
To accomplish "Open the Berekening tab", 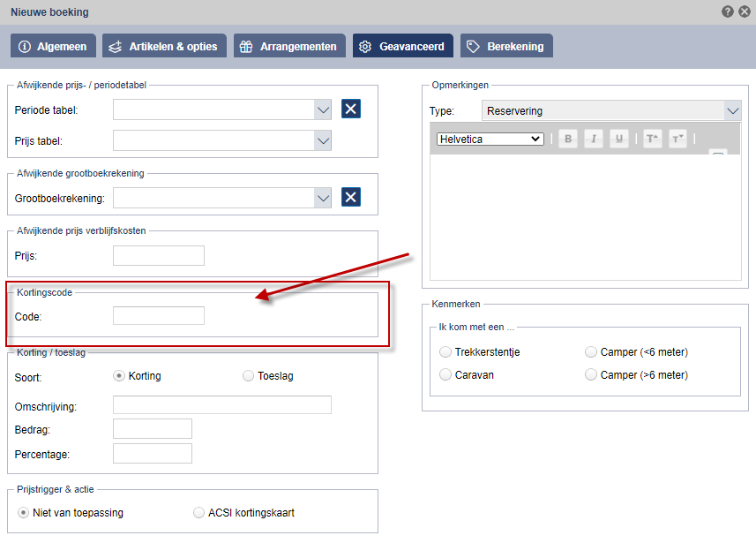I will pyautogui.click(x=506, y=46).
